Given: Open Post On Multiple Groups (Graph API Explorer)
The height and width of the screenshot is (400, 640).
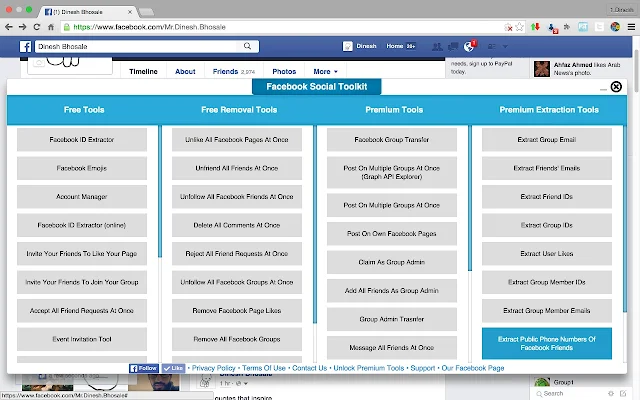Looking at the screenshot, I should (x=392, y=172).
